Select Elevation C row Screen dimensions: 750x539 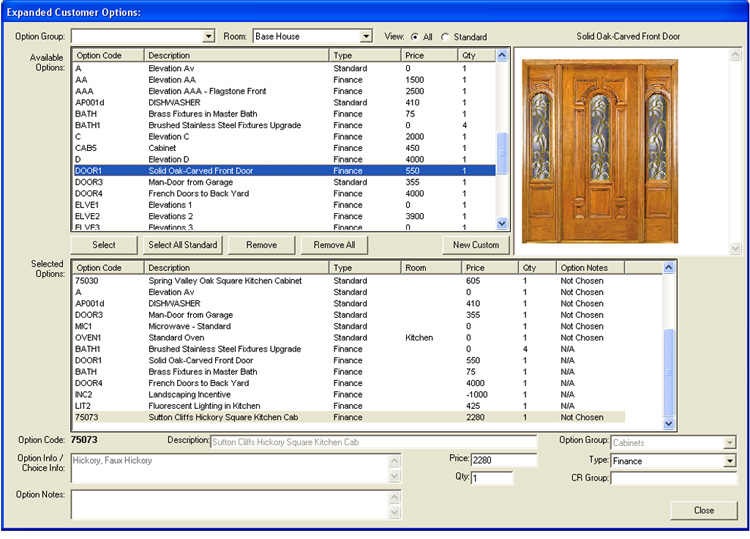click(x=284, y=137)
